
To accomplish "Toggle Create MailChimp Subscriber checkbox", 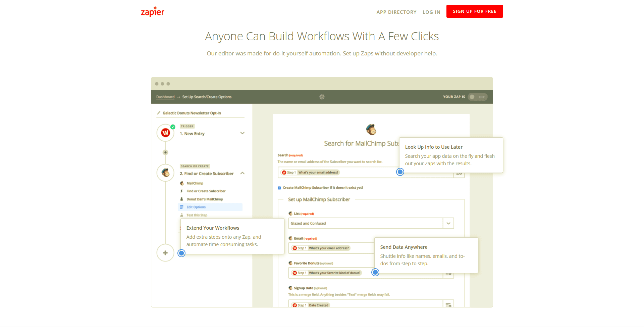I will (x=279, y=188).
